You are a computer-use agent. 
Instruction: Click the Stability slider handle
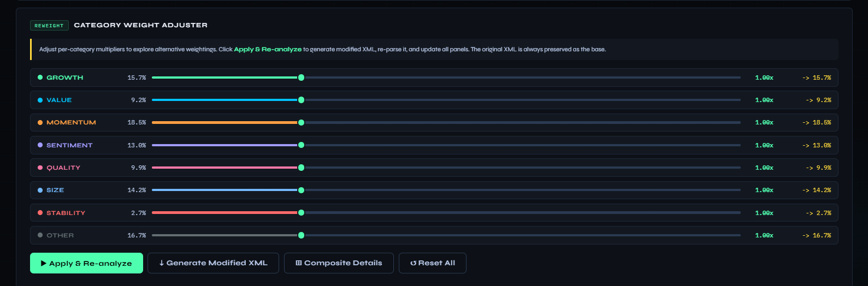[301, 213]
